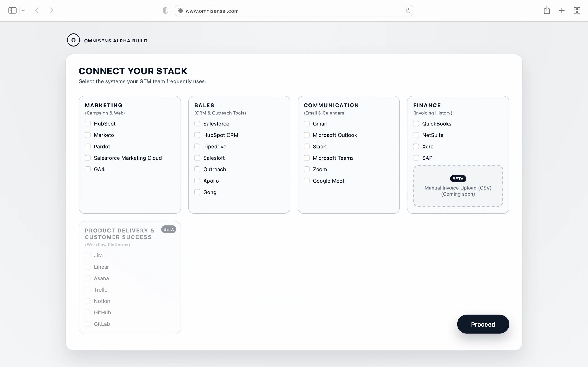Click the Omnisens circular O logo
The width and height of the screenshot is (588, 367).
tap(73, 40)
